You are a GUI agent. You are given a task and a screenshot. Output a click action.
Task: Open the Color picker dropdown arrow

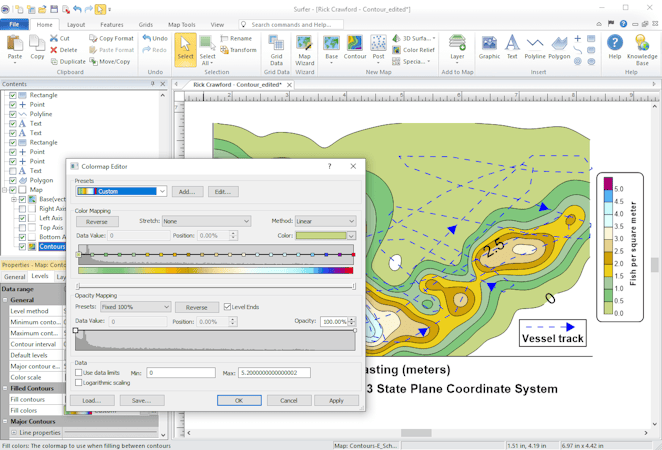[x=351, y=236]
